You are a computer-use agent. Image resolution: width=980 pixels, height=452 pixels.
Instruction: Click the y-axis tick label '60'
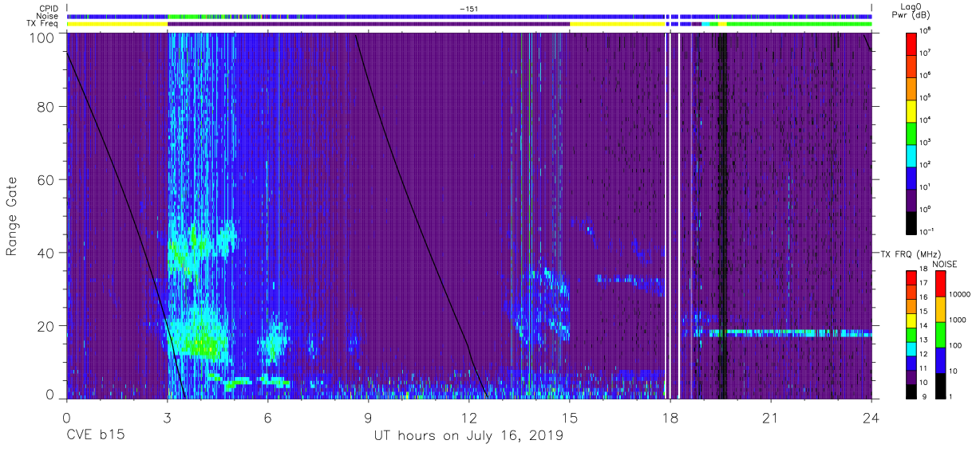46,179
